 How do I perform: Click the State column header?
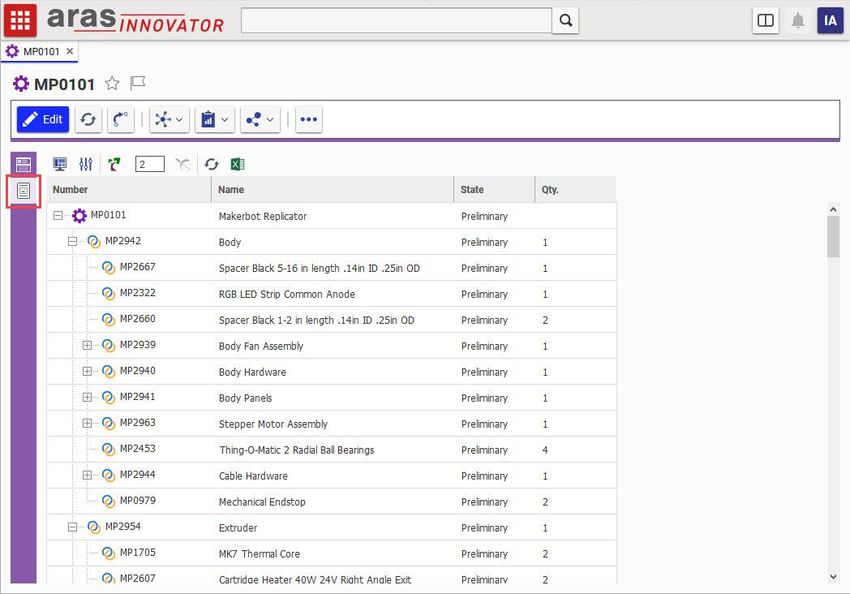(494, 190)
